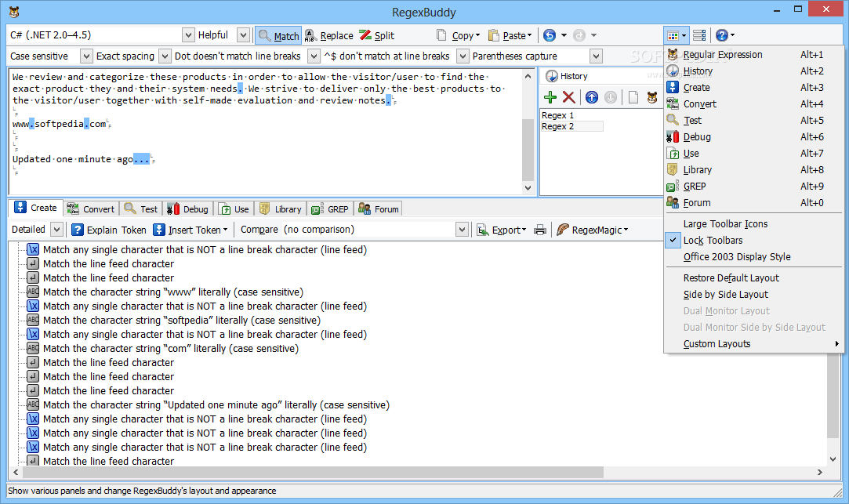Click red X delete regex icon
Image resolution: width=849 pixels, height=504 pixels.
568,97
